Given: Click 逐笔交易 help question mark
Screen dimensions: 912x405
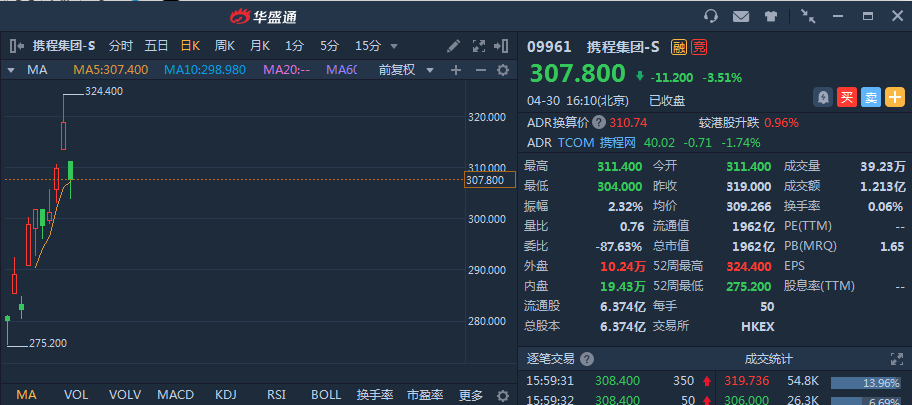Looking at the screenshot, I should [x=587, y=359].
